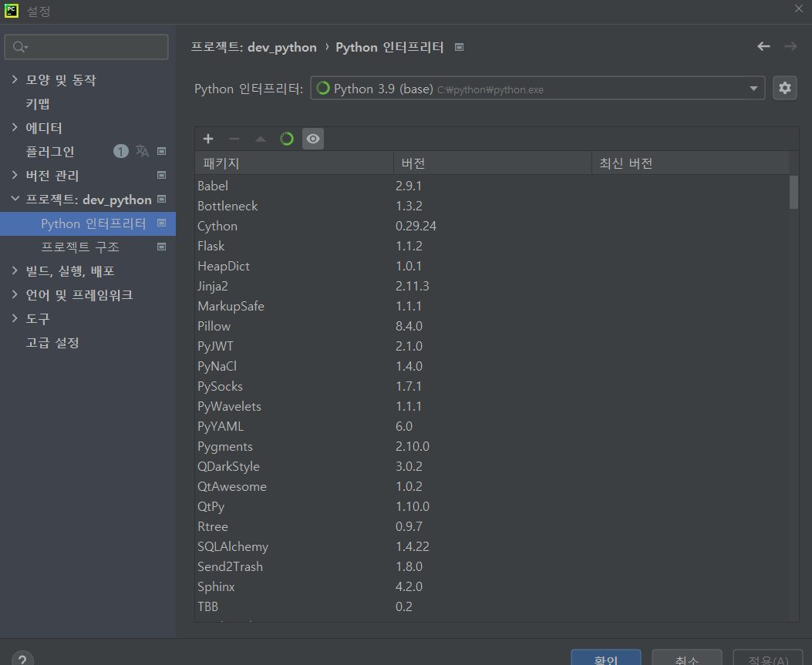Click the project-level icon on 플러그인 row

pyautogui.click(x=162, y=151)
